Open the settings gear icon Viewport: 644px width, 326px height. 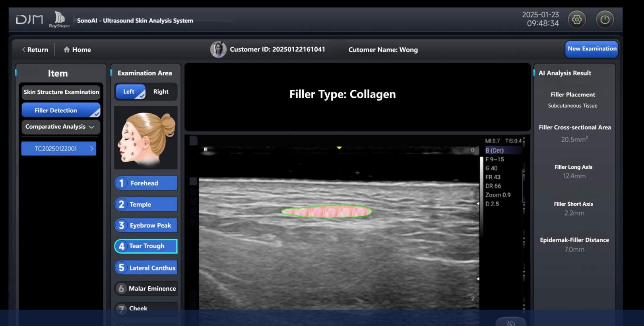coord(576,19)
